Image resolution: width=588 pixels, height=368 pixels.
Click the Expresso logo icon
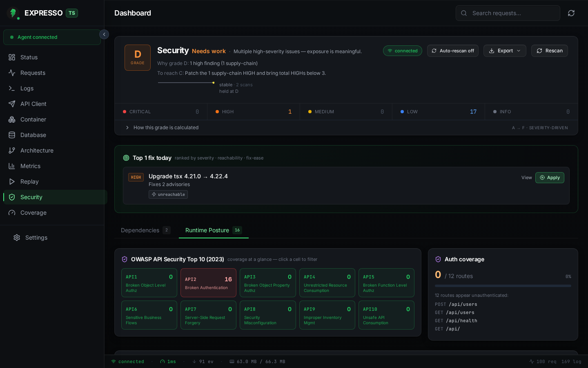tap(13, 13)
